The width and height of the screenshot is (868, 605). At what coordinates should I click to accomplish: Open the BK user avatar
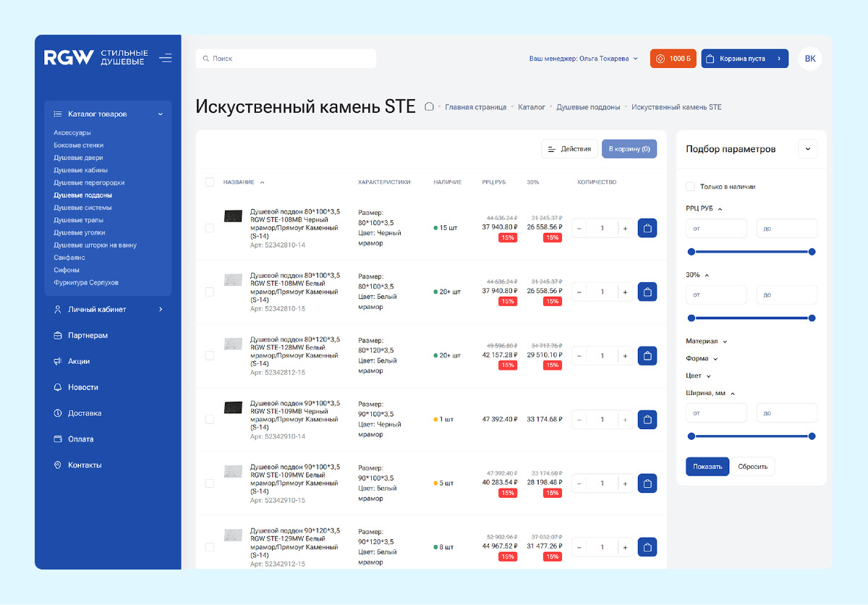pos(810,59)
